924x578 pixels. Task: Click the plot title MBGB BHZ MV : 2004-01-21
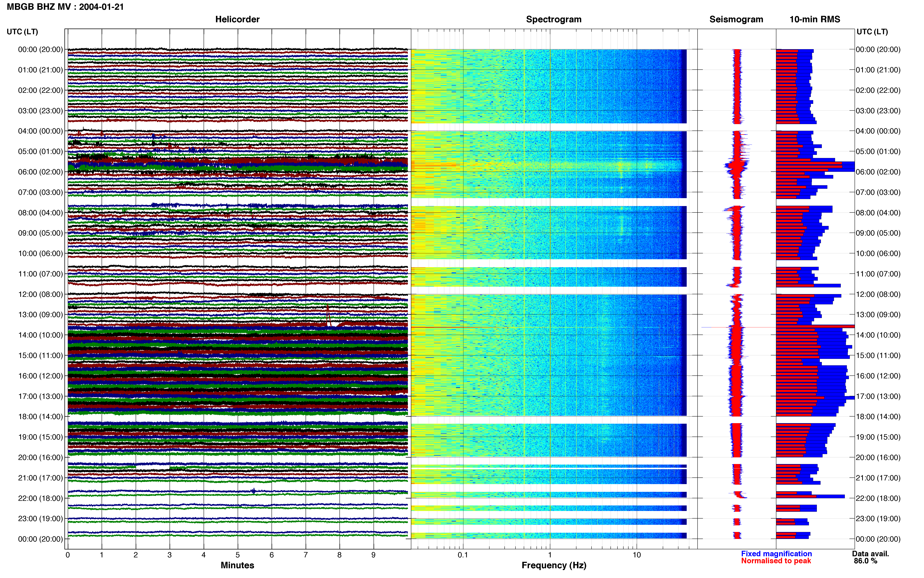65,7
